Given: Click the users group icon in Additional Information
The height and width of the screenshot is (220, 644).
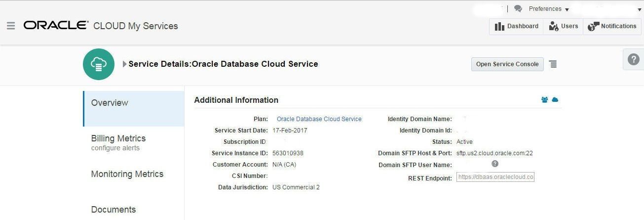Looking at the screenshot, I should 545,100.
